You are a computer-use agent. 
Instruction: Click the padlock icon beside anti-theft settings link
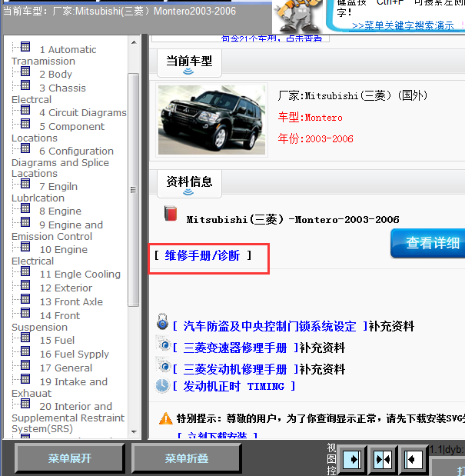(163, 321)
